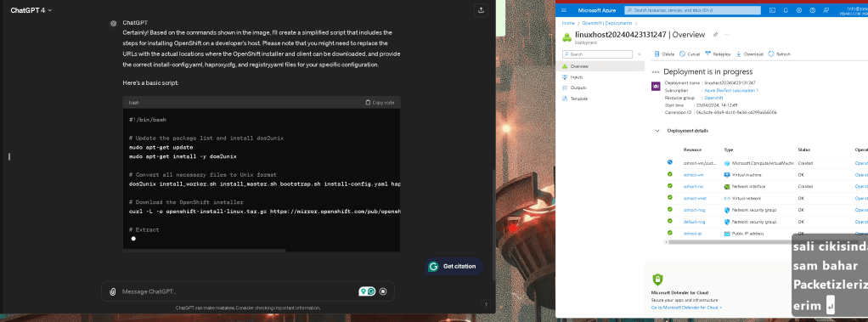The height and width of the screenshot is (322, 868).
Task: Collapse the Azure sidebar menu
Action: pyautogui.click(x=639, y=54)
